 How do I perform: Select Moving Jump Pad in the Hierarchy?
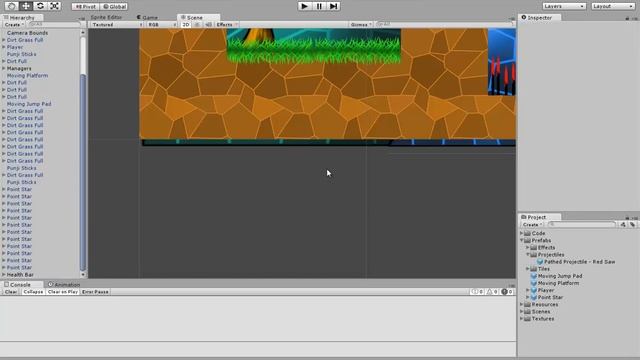tap(29, 104)
